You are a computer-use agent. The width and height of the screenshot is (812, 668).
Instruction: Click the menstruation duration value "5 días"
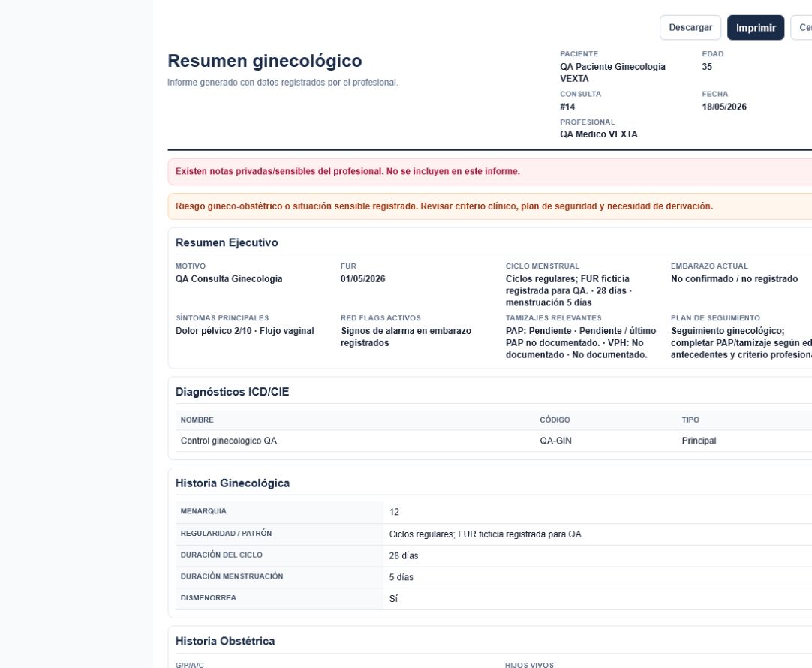pos(401,577)
